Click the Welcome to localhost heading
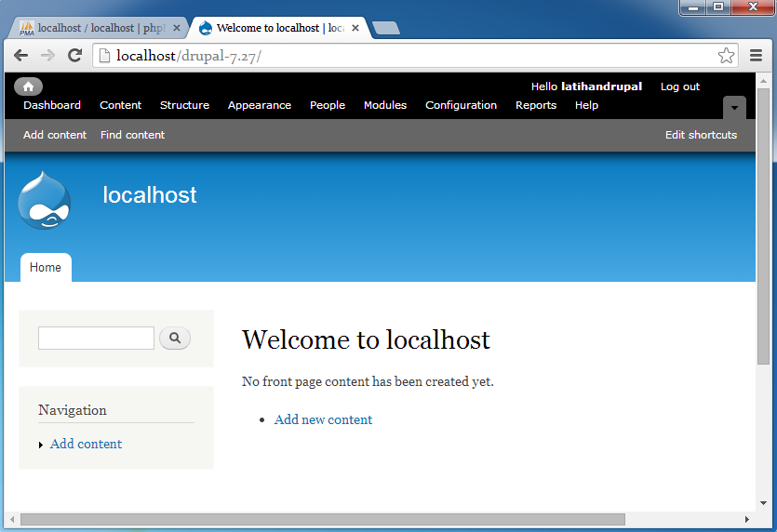Image resolution: width=777 pixels, height=532 pixels. coord(366,339)
